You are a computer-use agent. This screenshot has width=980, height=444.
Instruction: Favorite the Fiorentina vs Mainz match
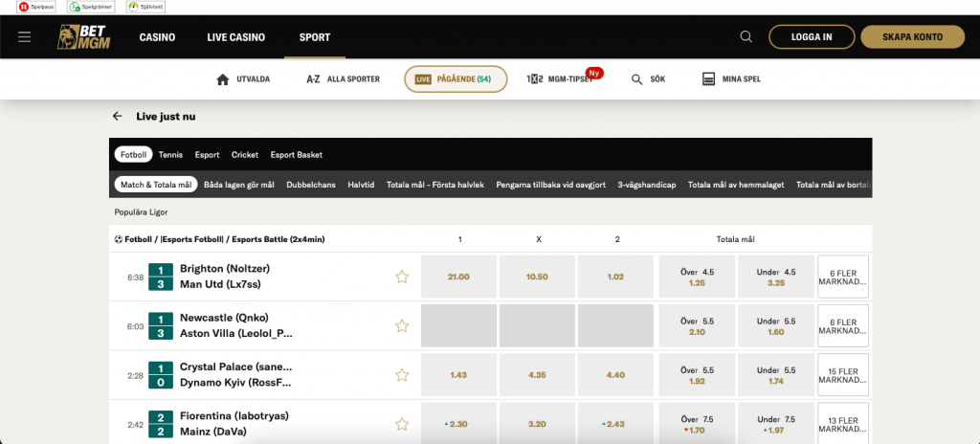pos(402,424)
